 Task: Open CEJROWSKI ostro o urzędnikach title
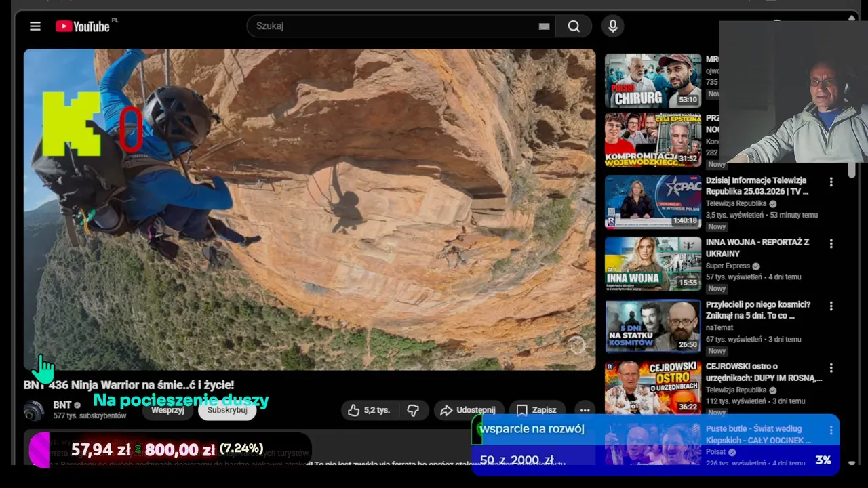[764, 372]
